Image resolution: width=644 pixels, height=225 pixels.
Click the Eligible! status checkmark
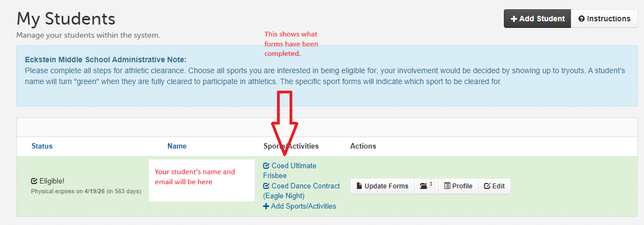coord(34,181)
